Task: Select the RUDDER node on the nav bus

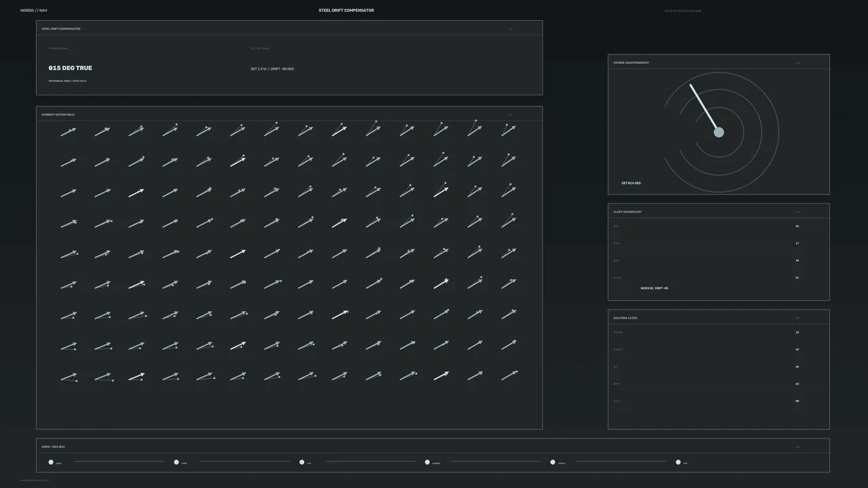Action: coord(427,462)
